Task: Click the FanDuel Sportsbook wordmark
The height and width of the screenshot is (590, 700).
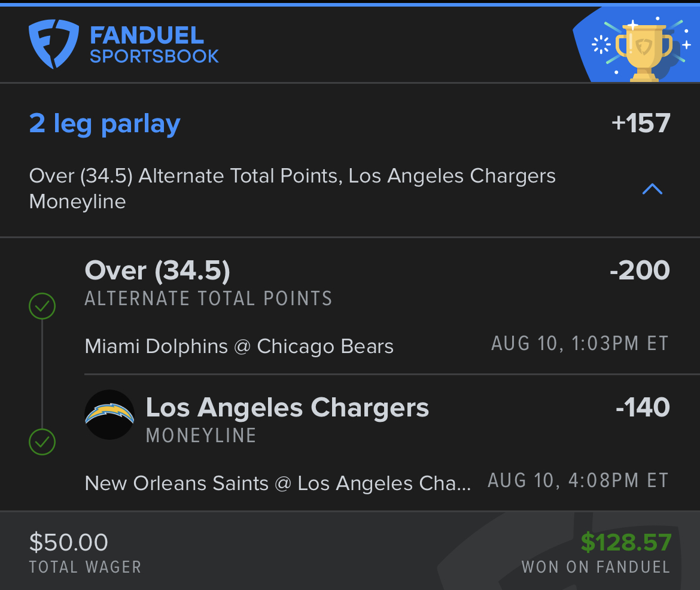Action: coord(154,45)
